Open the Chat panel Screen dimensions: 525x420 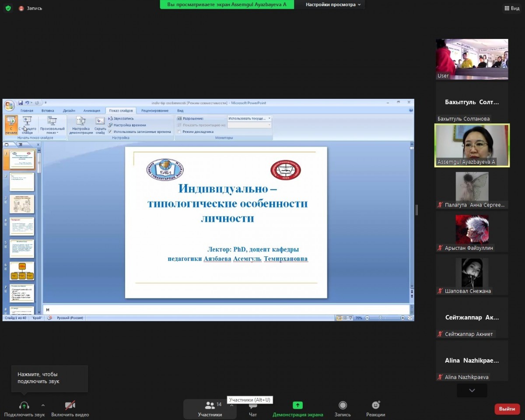pos(252,406)
